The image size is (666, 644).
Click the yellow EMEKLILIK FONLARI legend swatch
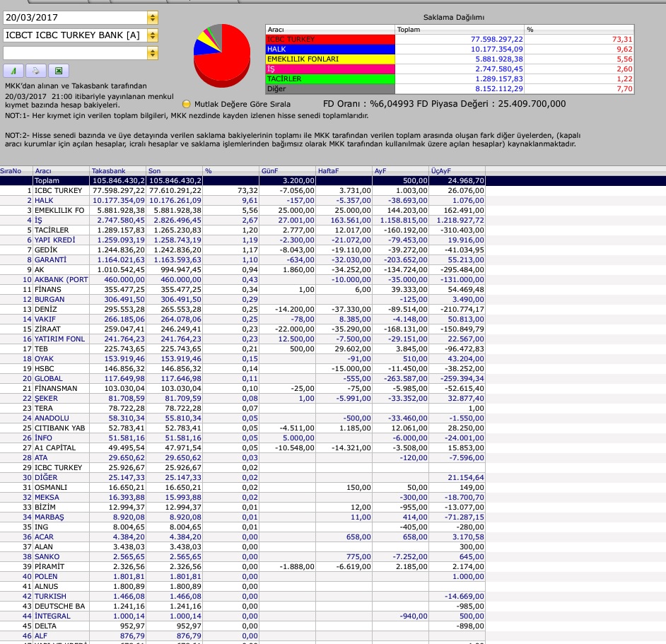pyautogui.click(x=330, y=59)
